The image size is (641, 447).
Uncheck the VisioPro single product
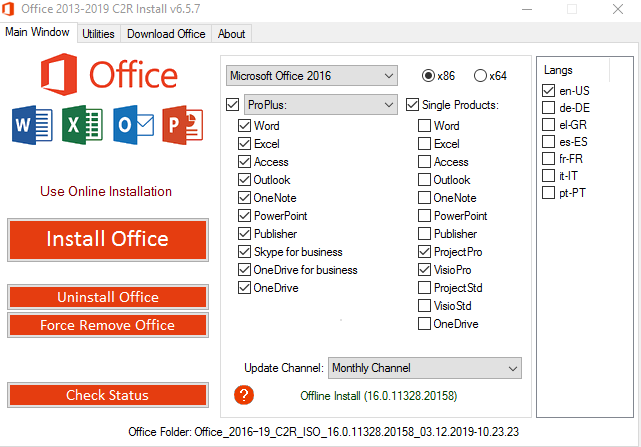(424, 270)
